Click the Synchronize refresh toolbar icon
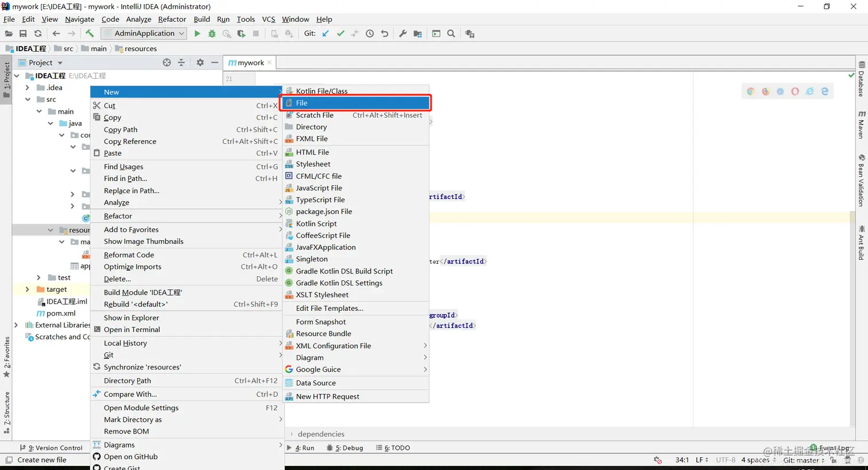The width and height of the screenshot is (868, 470). click(x=38, y=34)
